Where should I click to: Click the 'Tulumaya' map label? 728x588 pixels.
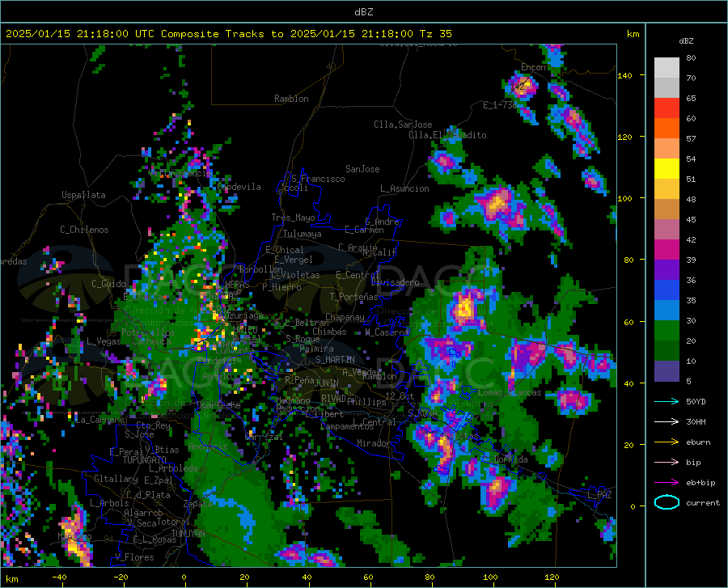pos(303,234)
